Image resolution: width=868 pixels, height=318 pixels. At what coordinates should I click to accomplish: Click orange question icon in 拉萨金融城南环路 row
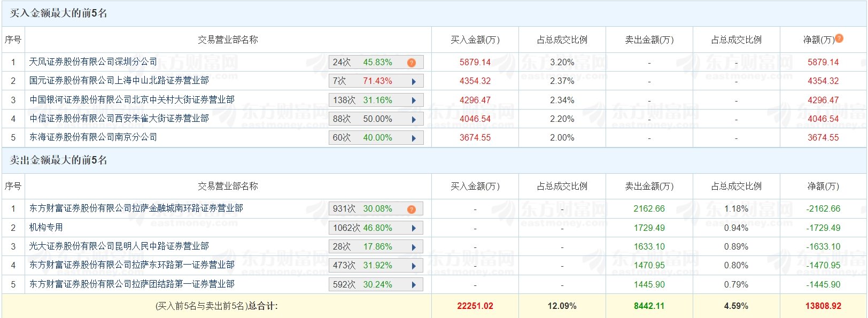pos(411,209)
